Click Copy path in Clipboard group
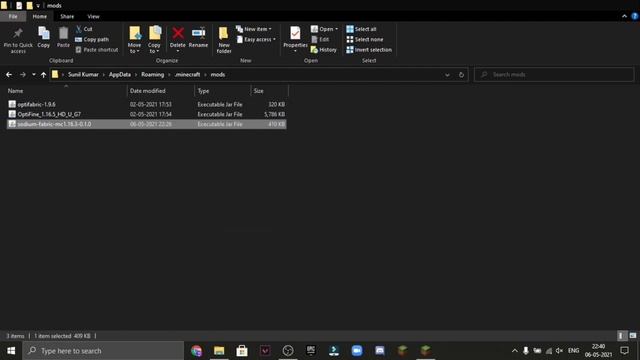640x360 pixels. pos(92,40)
